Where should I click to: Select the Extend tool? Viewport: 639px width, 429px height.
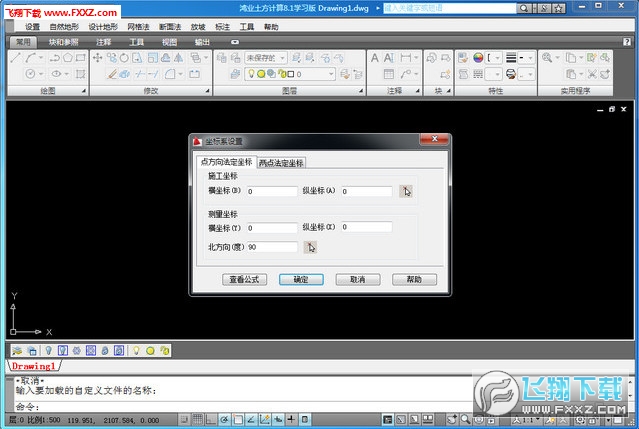[153, 74]
